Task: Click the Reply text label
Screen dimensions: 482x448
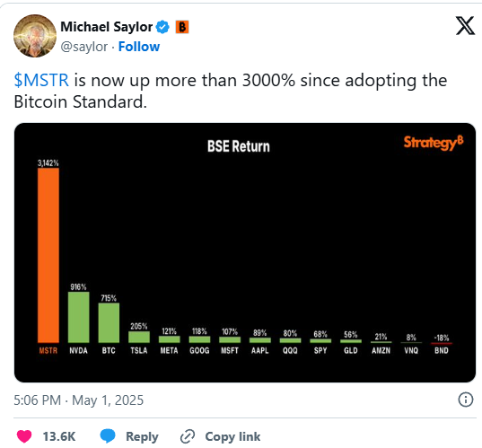Action: [142, 436]
